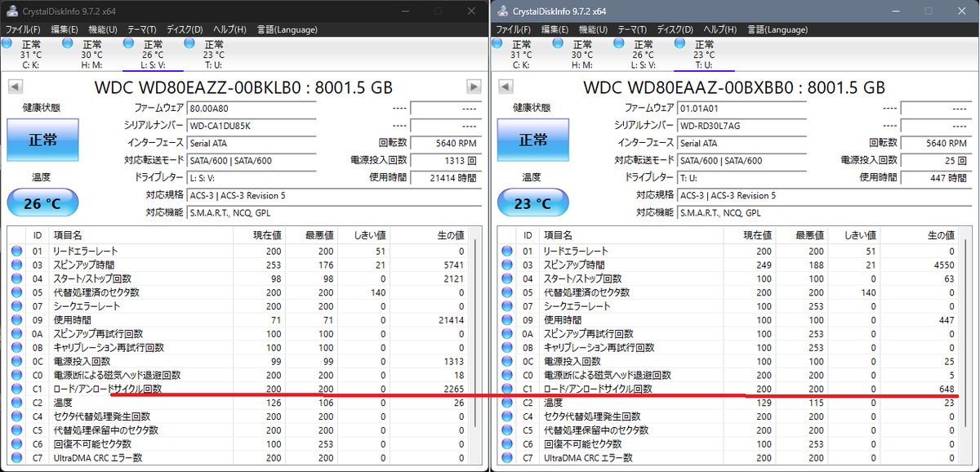This screenshot has height=472, width=980.
Task: Open テーマ(T) menu in left window
Action: 142,29
